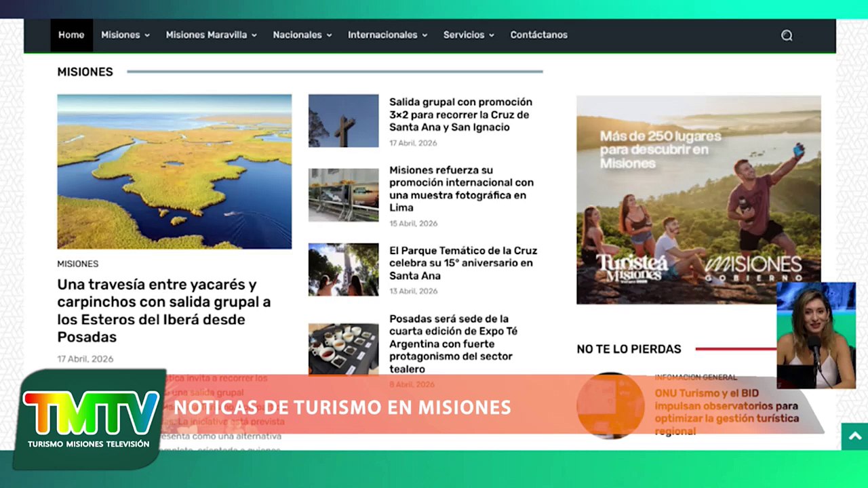Open the Salida grupal con promoción 3×2 article
This screenshot has height=488, width=868.
coord(461,115)
